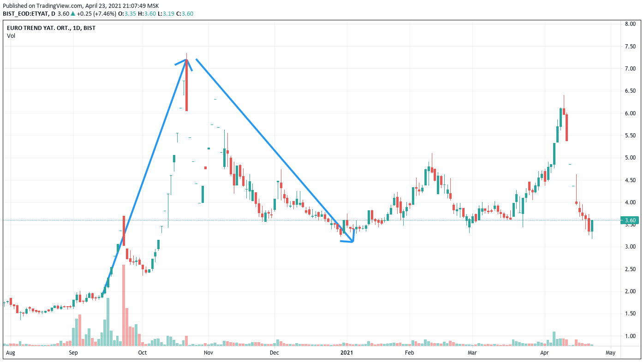Click the Mar label on time axis
The height and width of the screenshot is (362, 644).
(x=472, y=353)
